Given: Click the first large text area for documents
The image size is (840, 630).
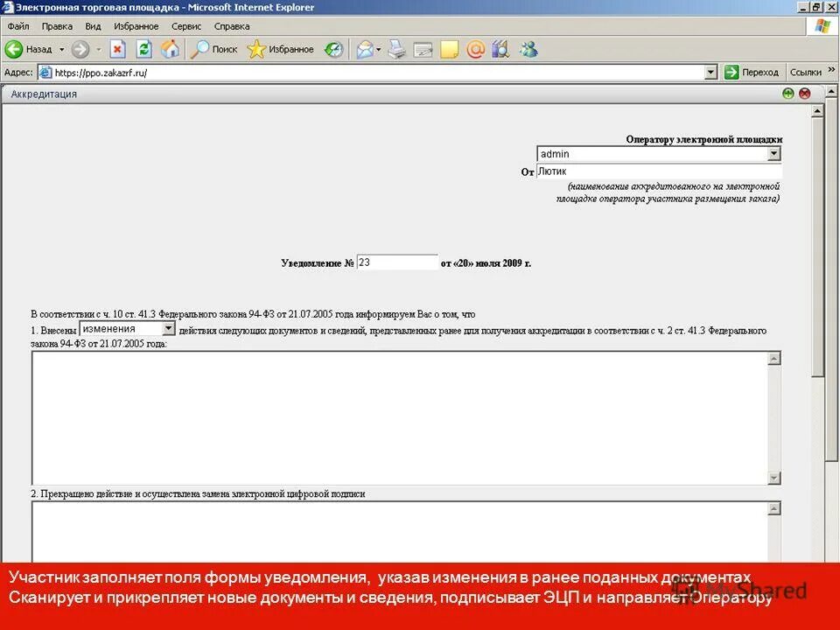Looking at the screenshot, I should click(400, 418).
